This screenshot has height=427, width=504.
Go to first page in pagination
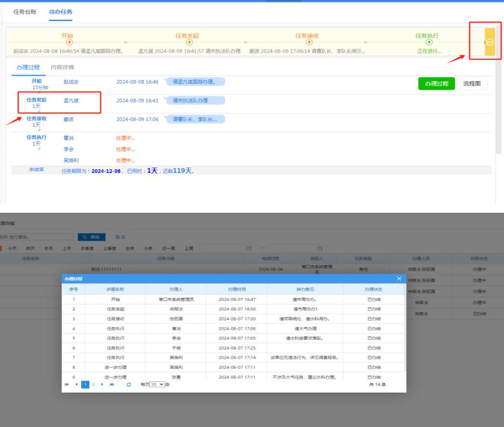(x=67, y=385)
